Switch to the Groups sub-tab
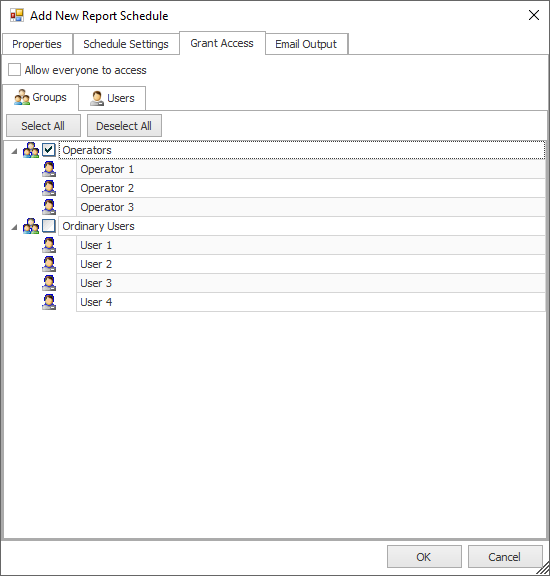 click(40, 97)
